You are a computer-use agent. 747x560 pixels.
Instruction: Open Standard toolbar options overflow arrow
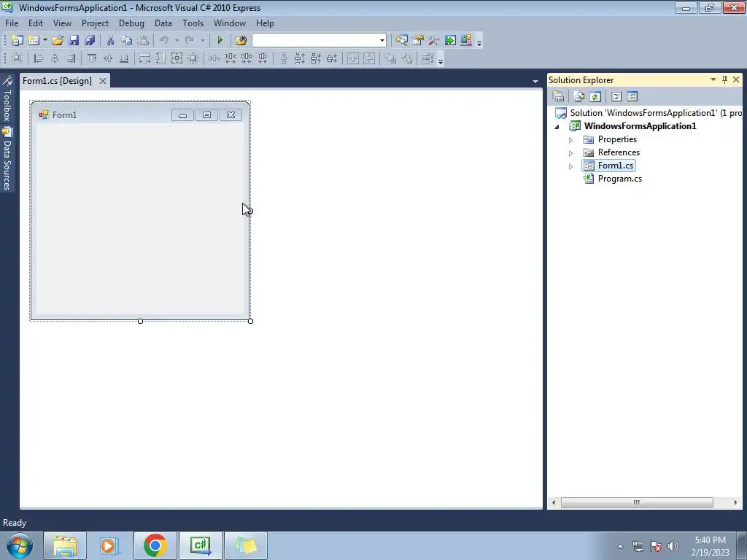pyautogui.click(x=479, y=42)
